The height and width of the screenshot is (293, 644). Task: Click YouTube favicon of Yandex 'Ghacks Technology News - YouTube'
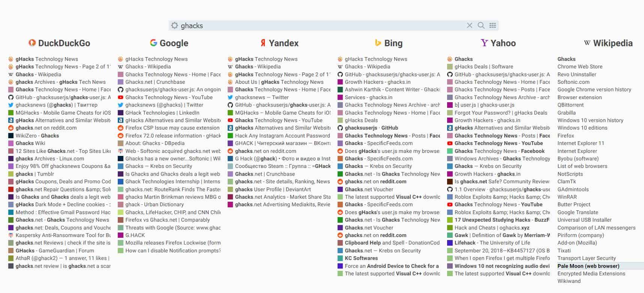coord(230,120)
